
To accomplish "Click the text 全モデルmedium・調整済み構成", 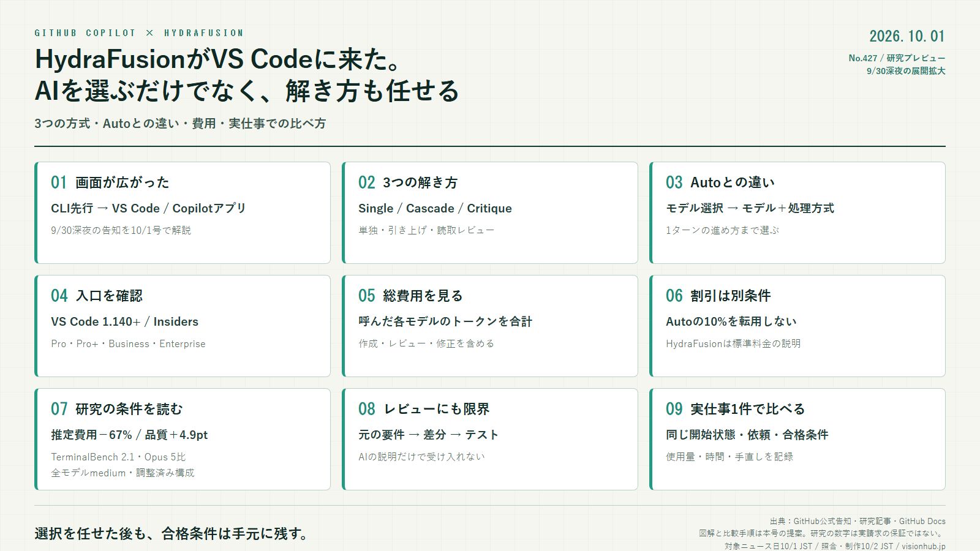I will tap(123, 473).
